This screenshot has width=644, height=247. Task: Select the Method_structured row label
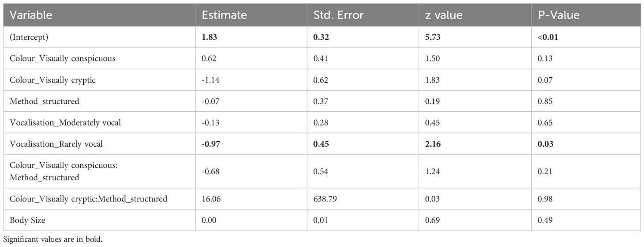(45, 101)
